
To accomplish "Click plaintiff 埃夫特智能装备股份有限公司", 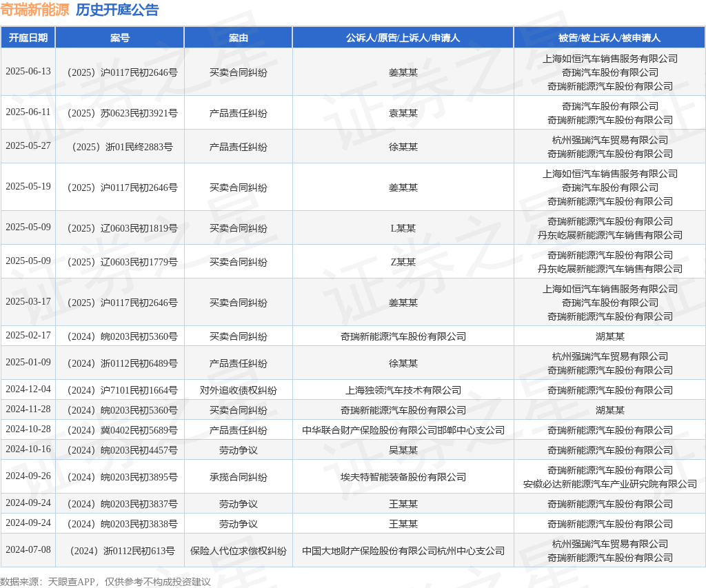I will pyautogui.click(x=403, y=477).
